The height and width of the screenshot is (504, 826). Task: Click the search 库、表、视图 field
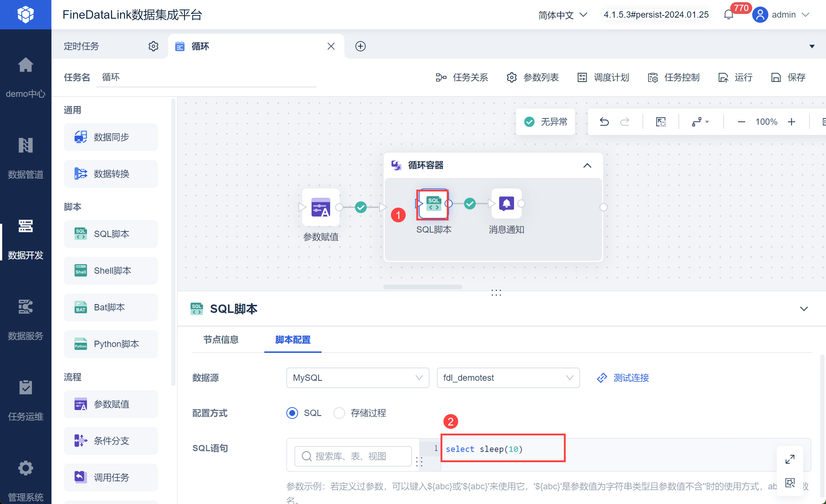coord(352,456)
